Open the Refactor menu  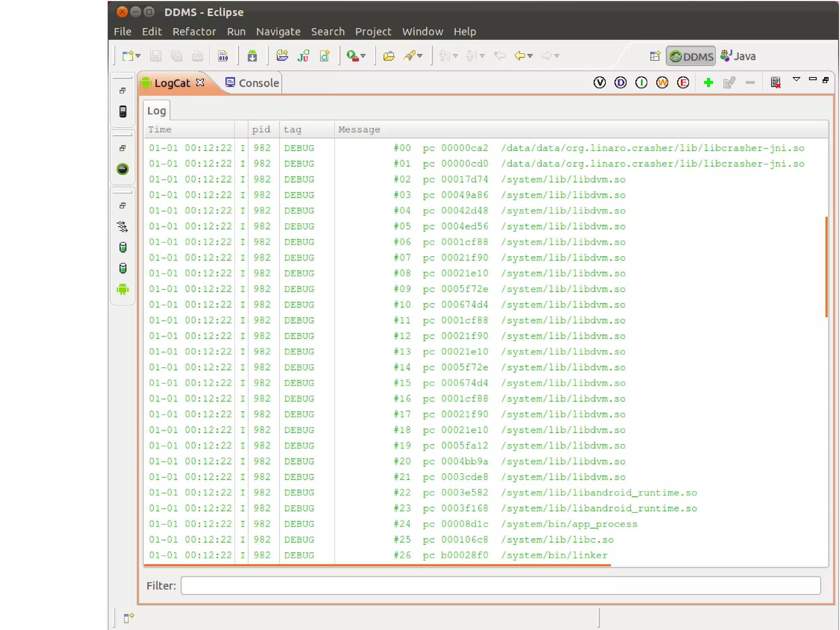[x=194, y=32]
